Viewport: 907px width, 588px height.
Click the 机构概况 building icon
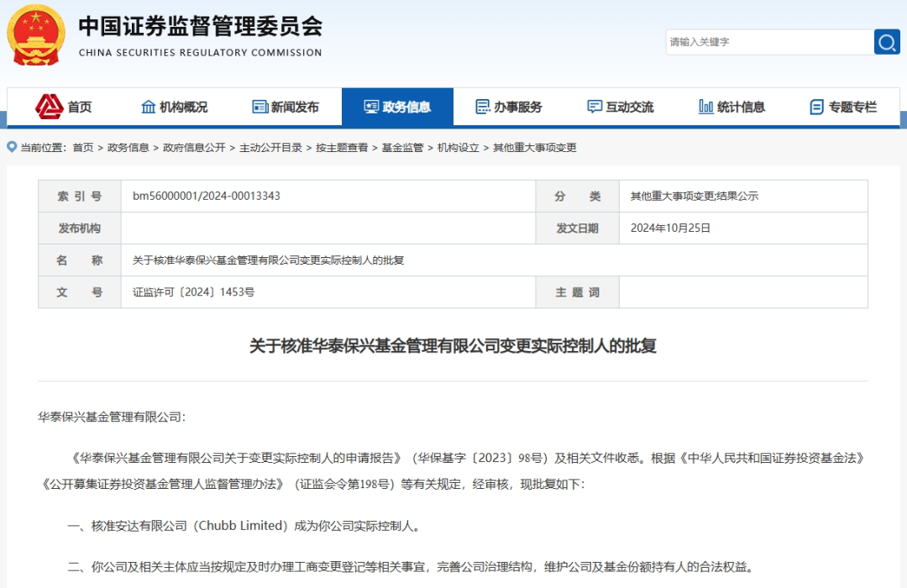[x=149, y=107]
